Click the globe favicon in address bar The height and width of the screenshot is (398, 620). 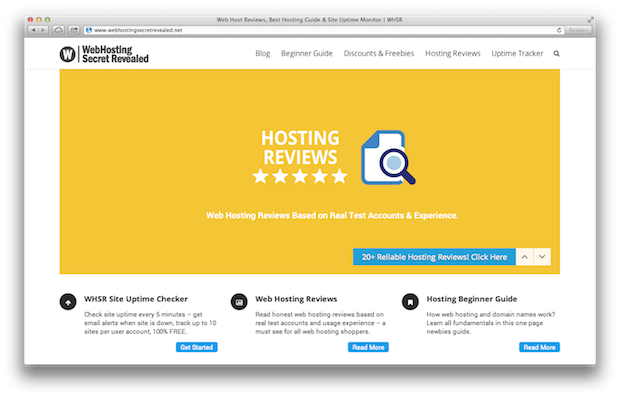click(89, 30)
